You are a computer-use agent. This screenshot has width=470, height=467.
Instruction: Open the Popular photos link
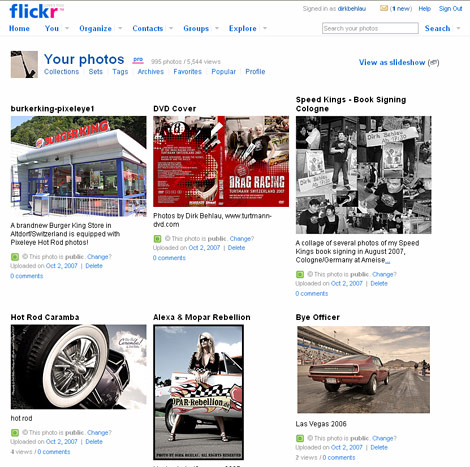click(x=223, y=72)
